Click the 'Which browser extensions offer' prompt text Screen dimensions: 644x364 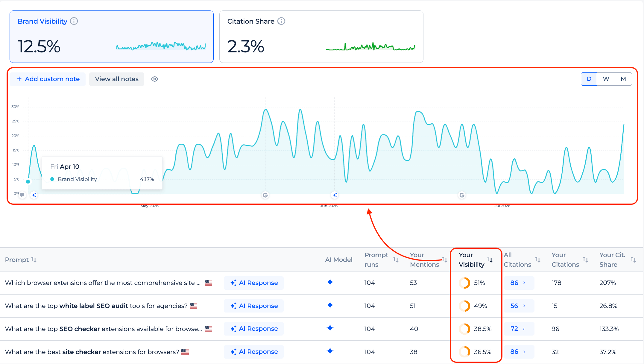[x=103, y=283]
